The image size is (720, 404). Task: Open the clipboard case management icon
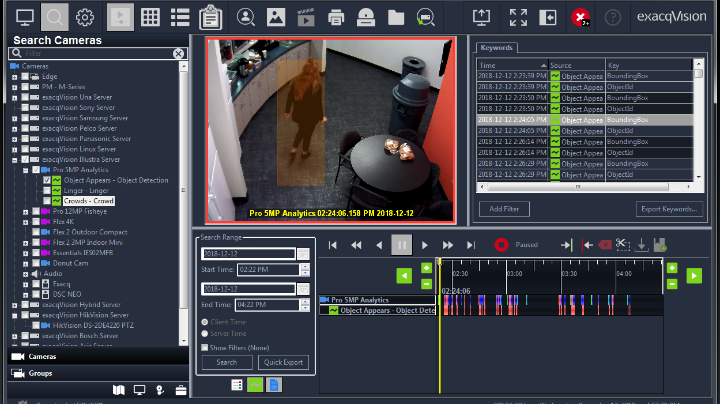211,17
